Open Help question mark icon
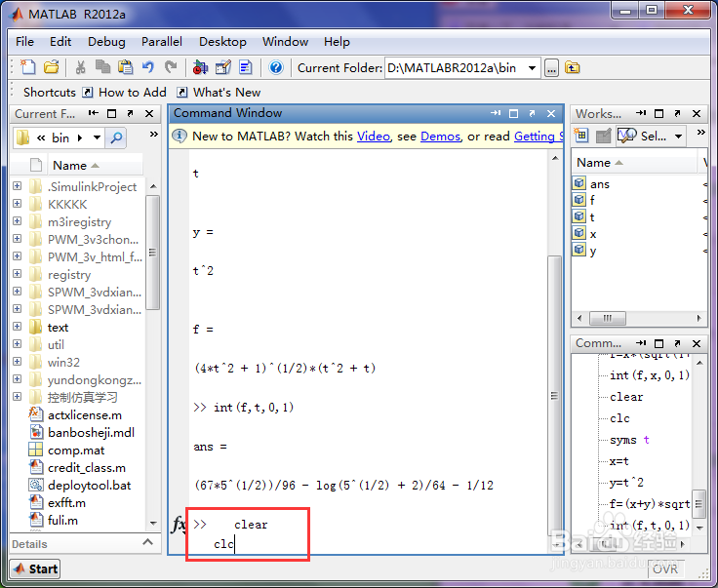The width and height of the screenshot is (718, 588). 276,67
